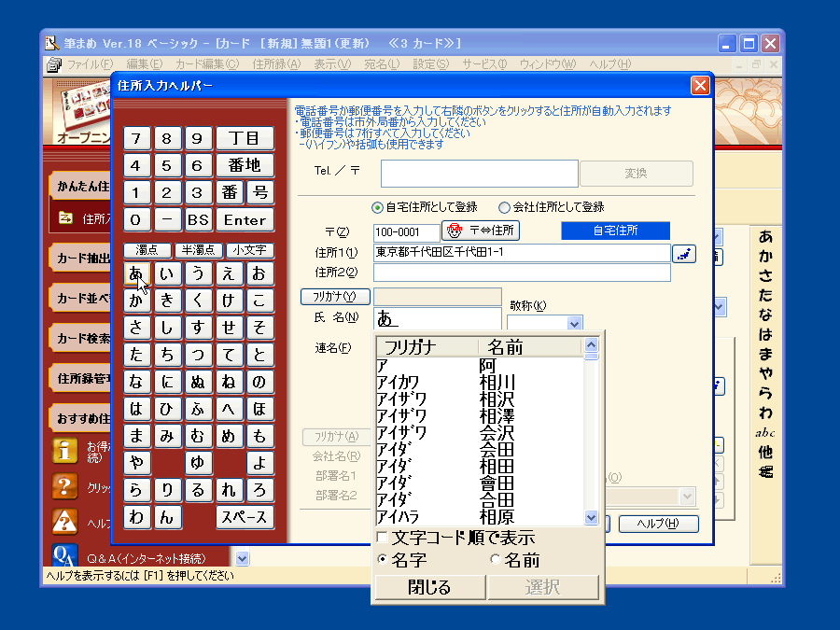Select ら in the kana index strip
Image resolution: width=840 pixels, height=630 pixels.
(x=765, y=393)
